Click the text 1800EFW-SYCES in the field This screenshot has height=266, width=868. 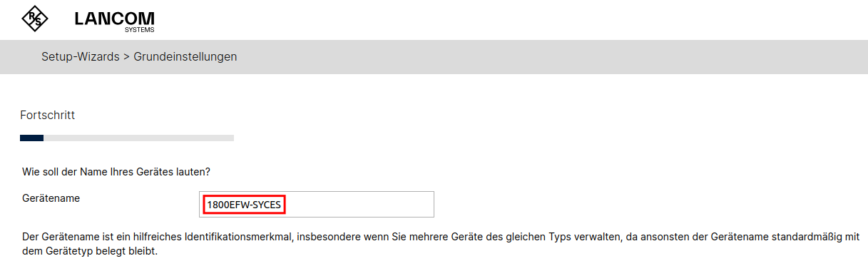coord(245,205)
